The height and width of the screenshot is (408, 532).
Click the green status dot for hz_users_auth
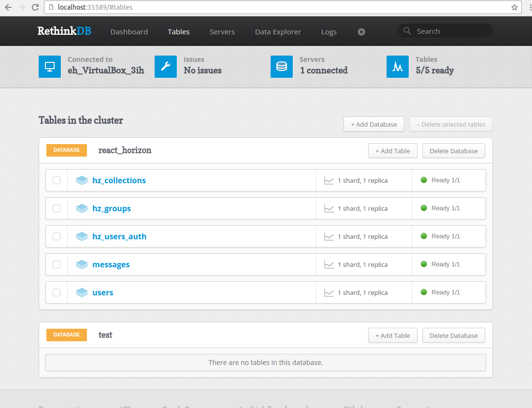(424, 236)
